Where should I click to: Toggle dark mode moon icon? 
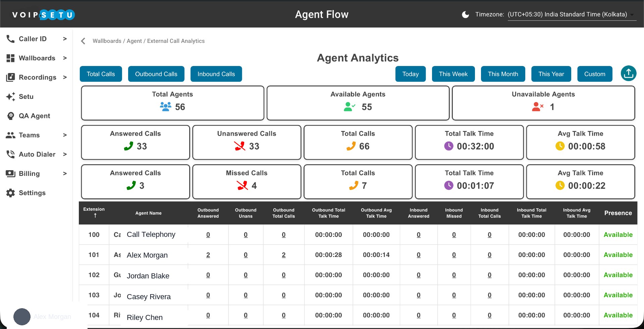click(x=465, y=14)
